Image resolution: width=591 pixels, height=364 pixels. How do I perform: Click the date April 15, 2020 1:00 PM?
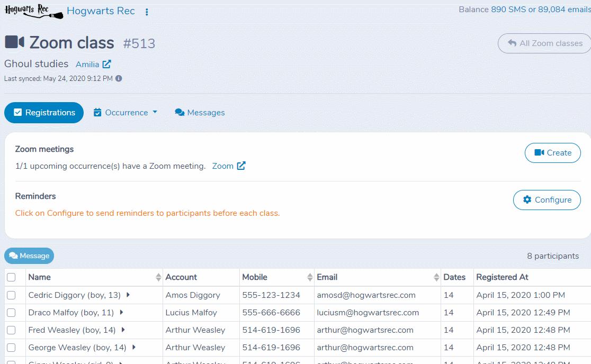pyautogui.click(x=521, y=295)
